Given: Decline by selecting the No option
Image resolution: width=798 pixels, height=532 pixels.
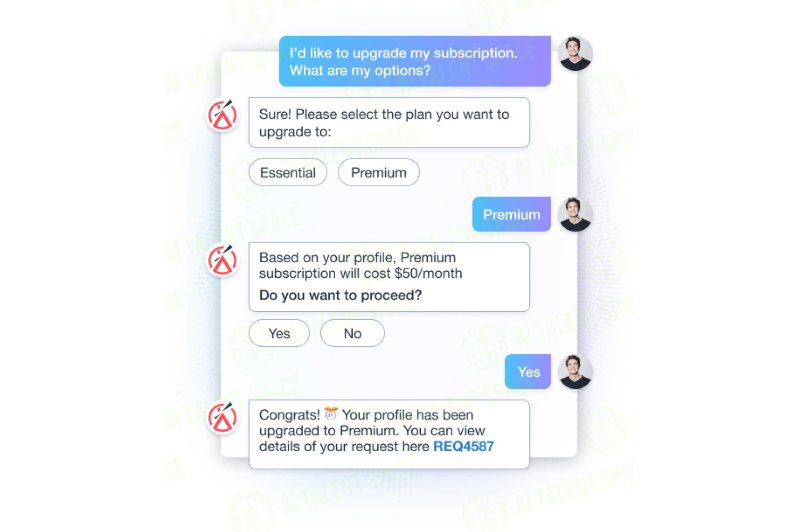Looking at the screenshot, I should tap(353, 334).
